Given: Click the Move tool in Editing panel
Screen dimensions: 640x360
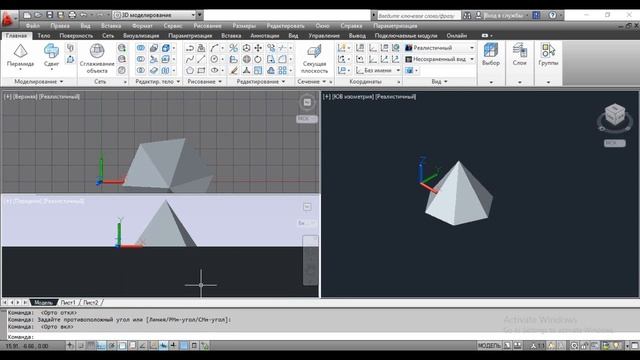Looking at the screenshot, I should (x=258, y=48).
